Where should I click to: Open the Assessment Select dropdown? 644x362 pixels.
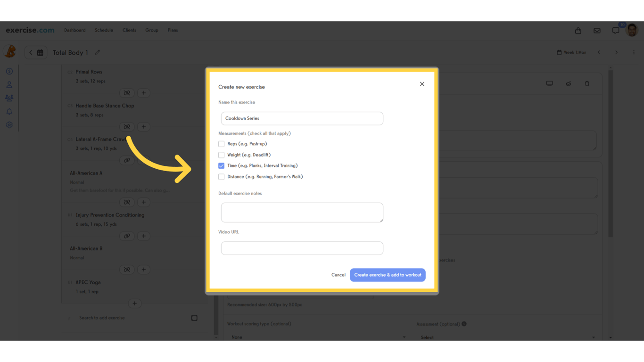point(508,337)
